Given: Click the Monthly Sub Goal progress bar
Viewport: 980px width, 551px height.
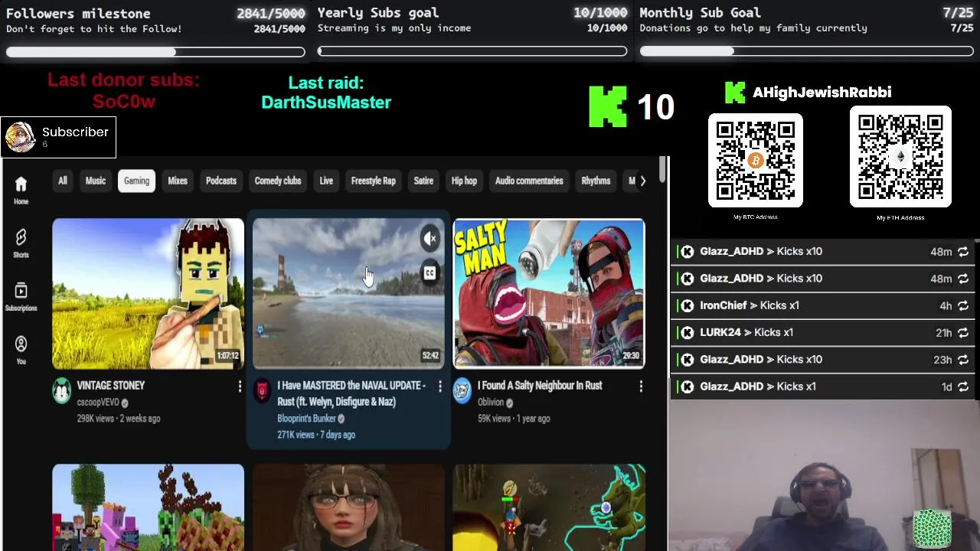Looking at the screenshot, I should (807, 52).
